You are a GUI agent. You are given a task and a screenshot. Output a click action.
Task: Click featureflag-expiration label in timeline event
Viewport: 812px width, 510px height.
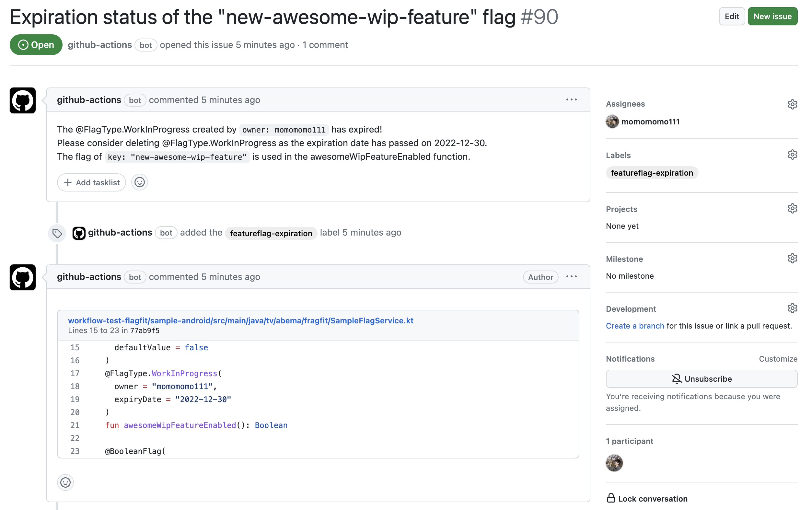coord(271,233)
